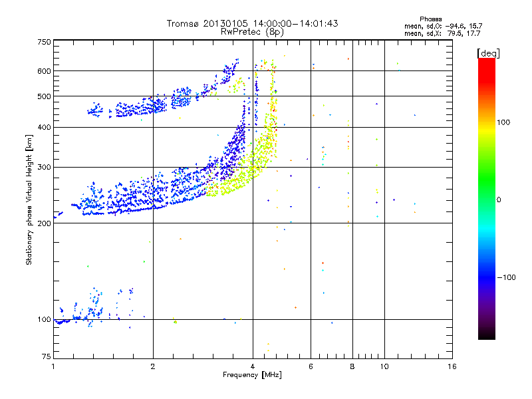The height and width of the screenshot is (399, 532).
Task: Click the y-axis tick label '300'
Action: [x=44, y=168]
